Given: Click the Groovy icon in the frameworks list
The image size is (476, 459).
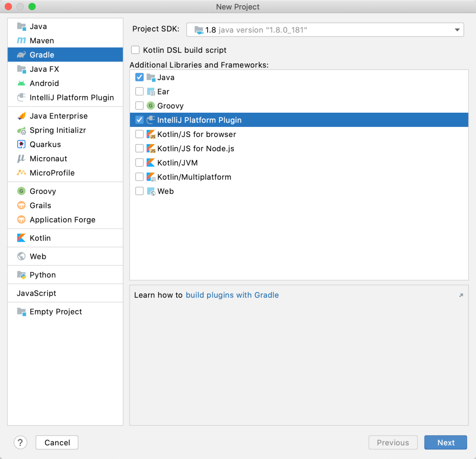Looking at the screenshot, I should pos(151,106).
